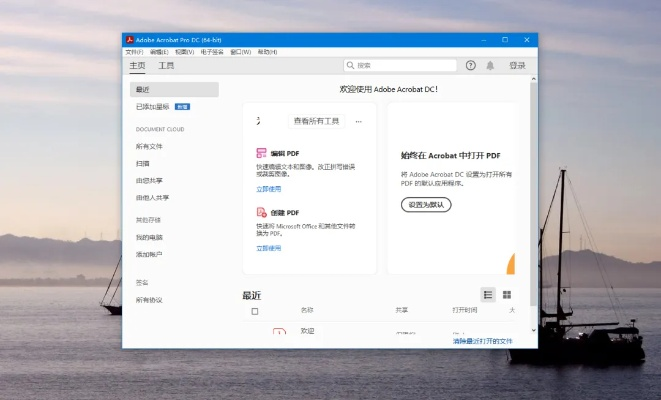Maximize the Acrobat window
The image size is (661, 400).
(505, 40)
